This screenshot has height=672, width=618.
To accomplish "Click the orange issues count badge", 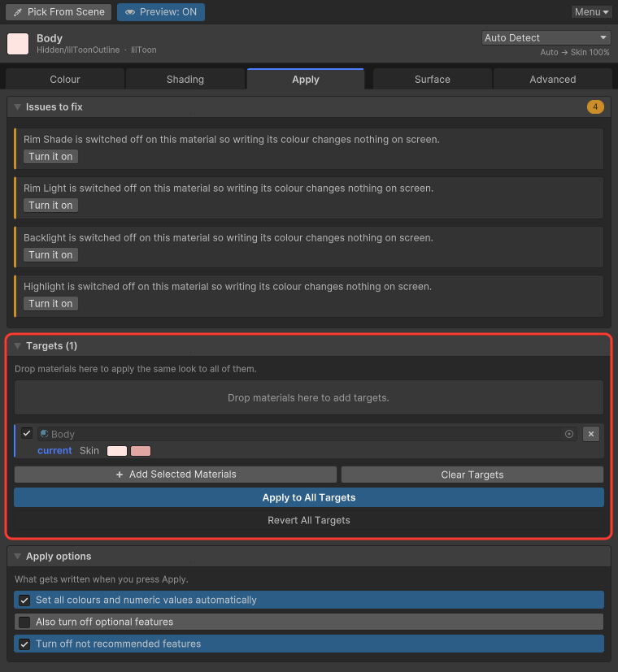I will 595,106.
